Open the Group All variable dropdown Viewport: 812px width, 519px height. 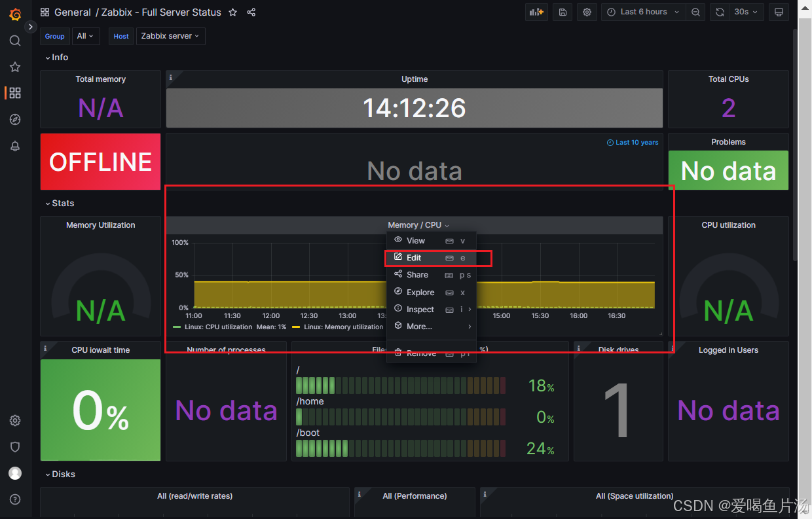[x=85, y=36]
